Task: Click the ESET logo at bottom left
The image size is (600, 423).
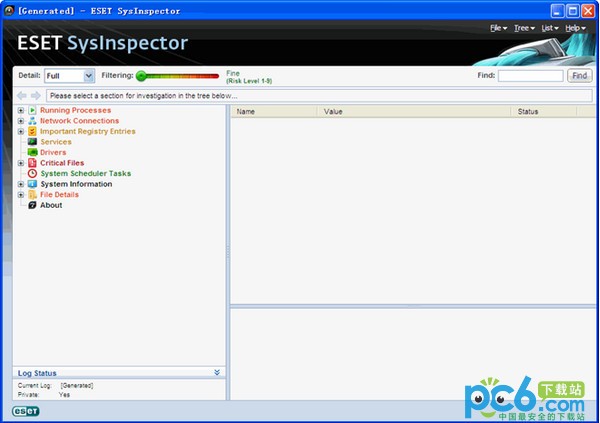Action: (x=26, y=411)
